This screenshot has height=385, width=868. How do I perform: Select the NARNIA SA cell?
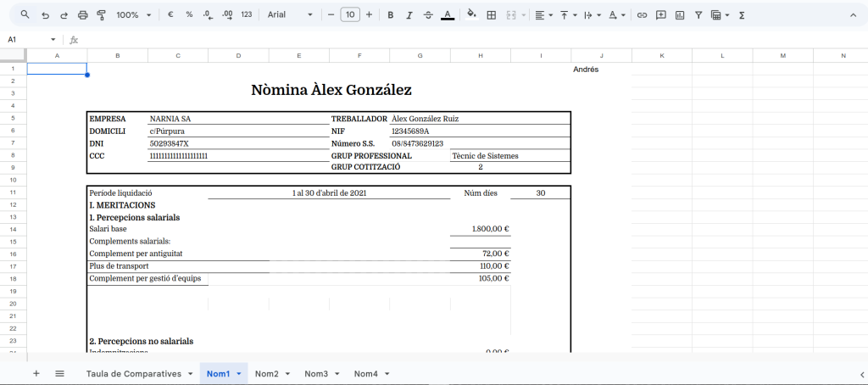170,119
